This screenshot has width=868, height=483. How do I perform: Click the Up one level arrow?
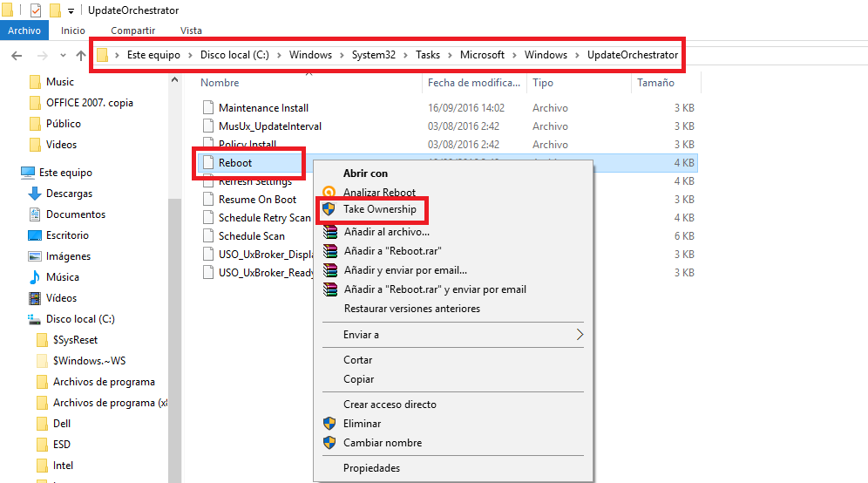[81, 56]
